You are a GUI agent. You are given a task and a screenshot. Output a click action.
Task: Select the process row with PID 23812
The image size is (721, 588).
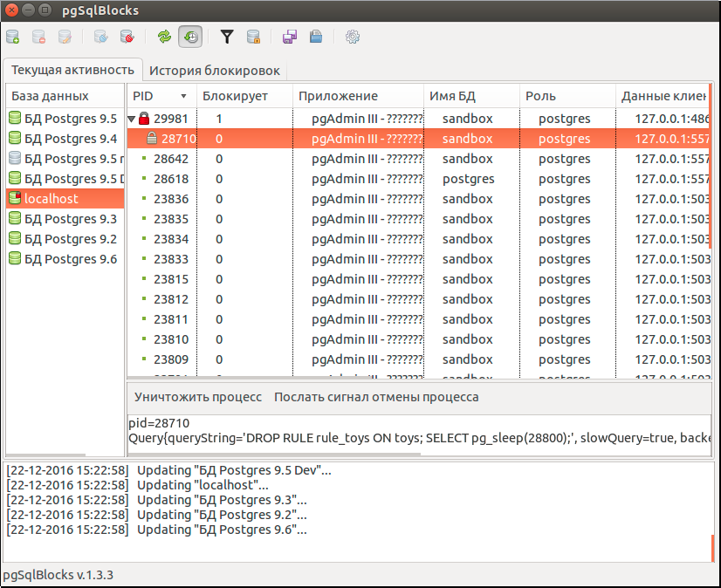(x=418, y=299)
